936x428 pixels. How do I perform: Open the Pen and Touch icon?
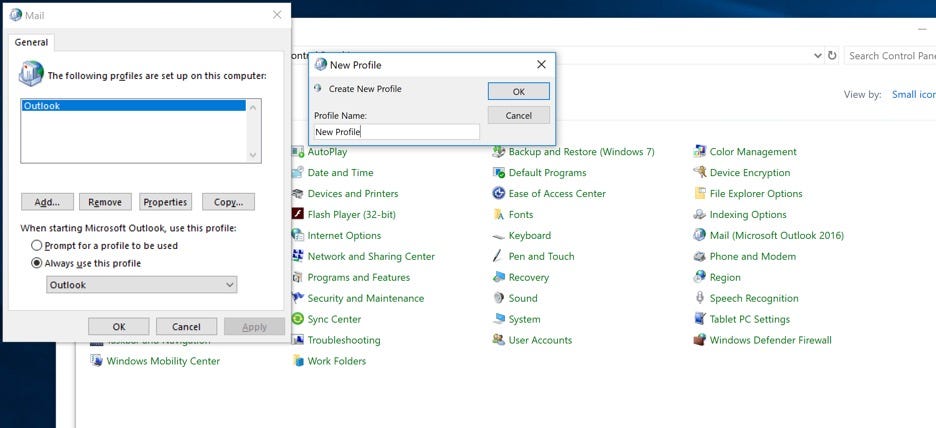(499, 256)
